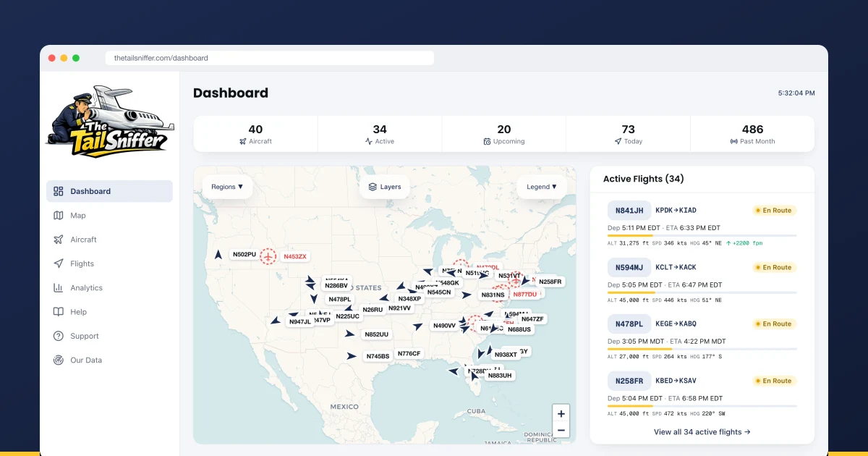Click the N26RU map label
868x456 pixels.
click(x=373, y=310)
